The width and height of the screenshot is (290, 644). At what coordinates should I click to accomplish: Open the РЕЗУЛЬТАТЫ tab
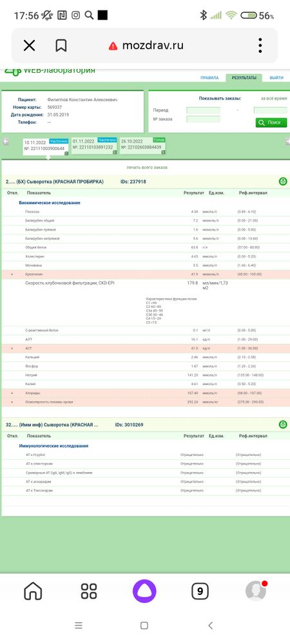point(244,78)
